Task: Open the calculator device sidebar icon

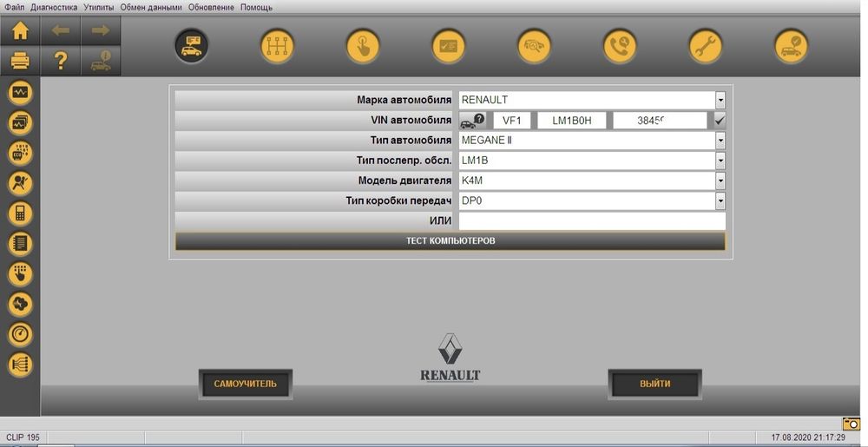Action: click(21, 214)
